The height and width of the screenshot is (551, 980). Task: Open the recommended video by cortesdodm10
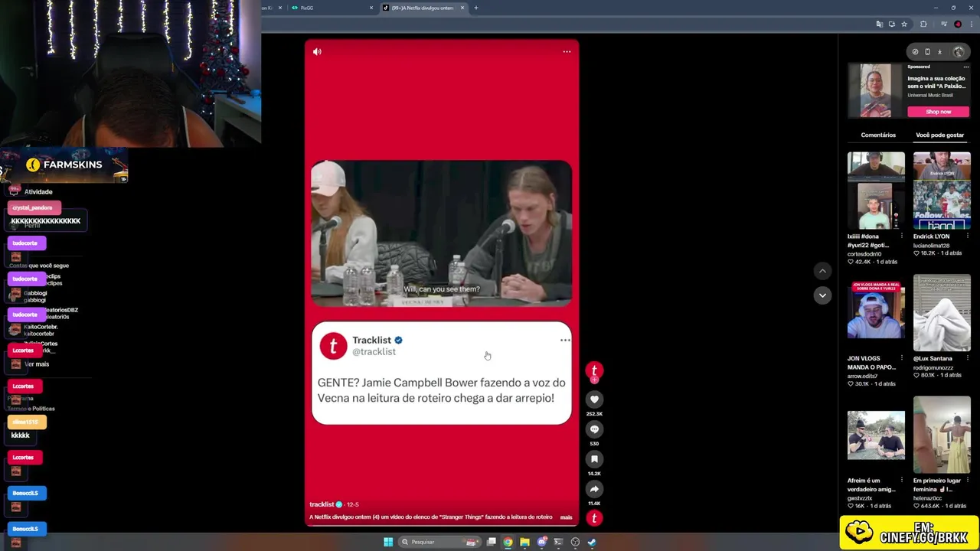[876, 191]
